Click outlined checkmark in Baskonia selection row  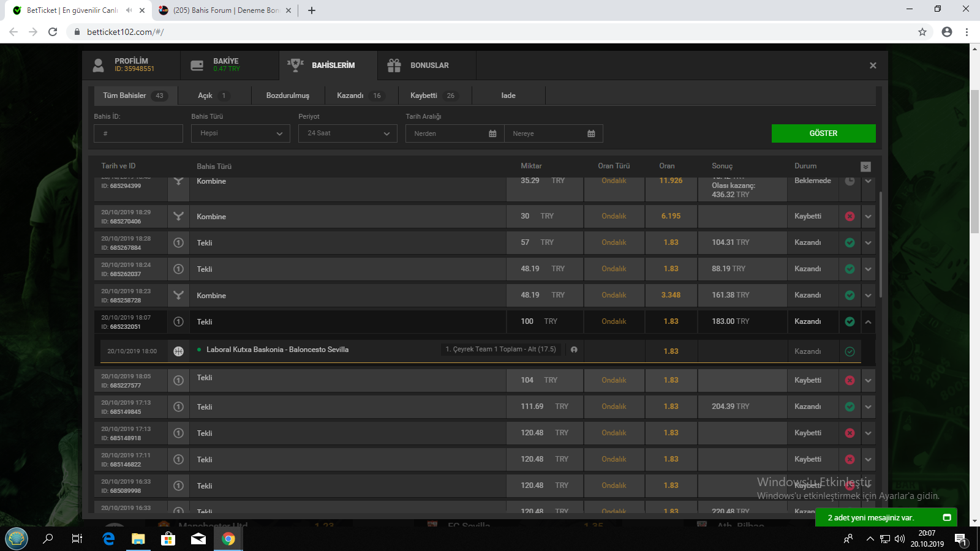[850, 351]
